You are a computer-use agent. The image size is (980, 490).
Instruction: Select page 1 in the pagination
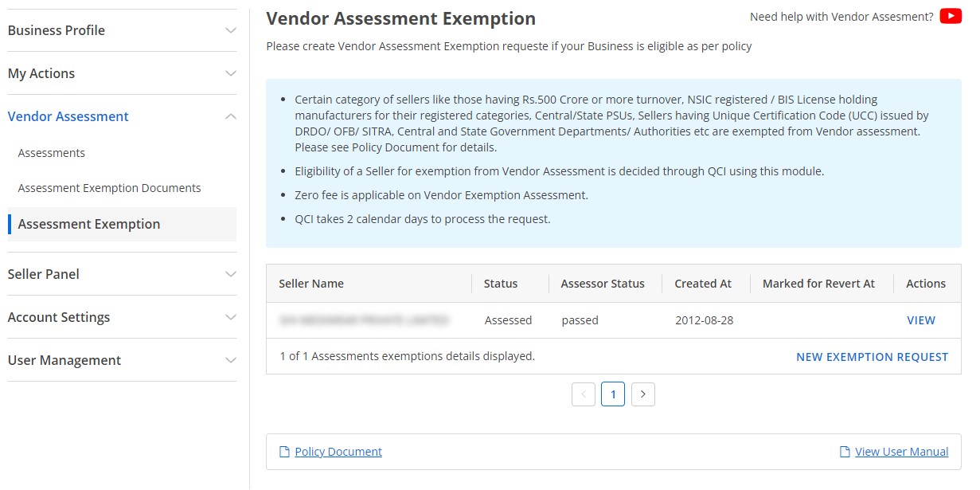[613, 394]
